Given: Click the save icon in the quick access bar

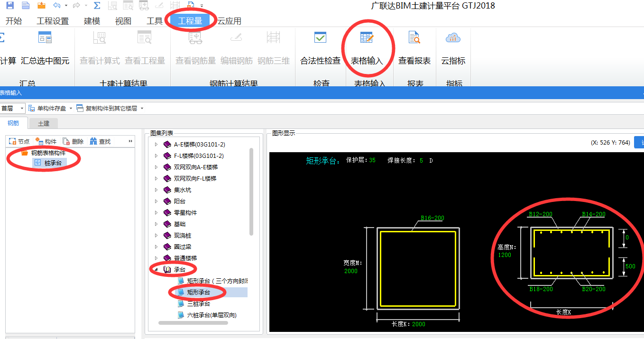Looking at the screenshot, I should pos(9,6).
